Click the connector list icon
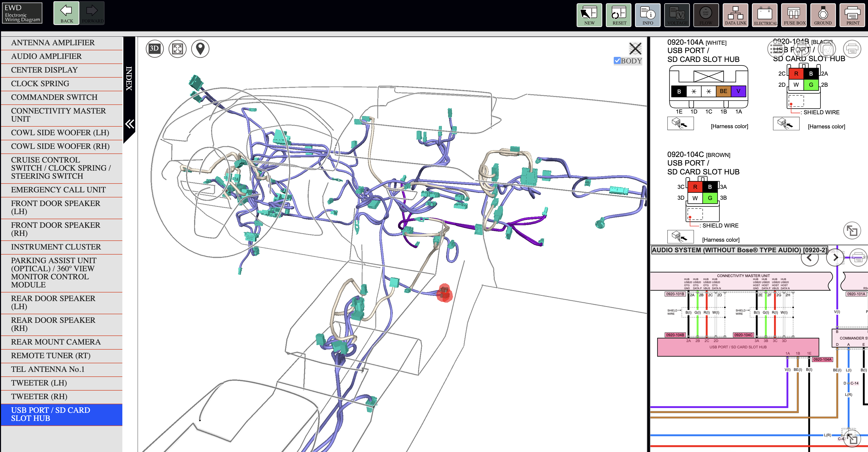 [x=777, y=49]
